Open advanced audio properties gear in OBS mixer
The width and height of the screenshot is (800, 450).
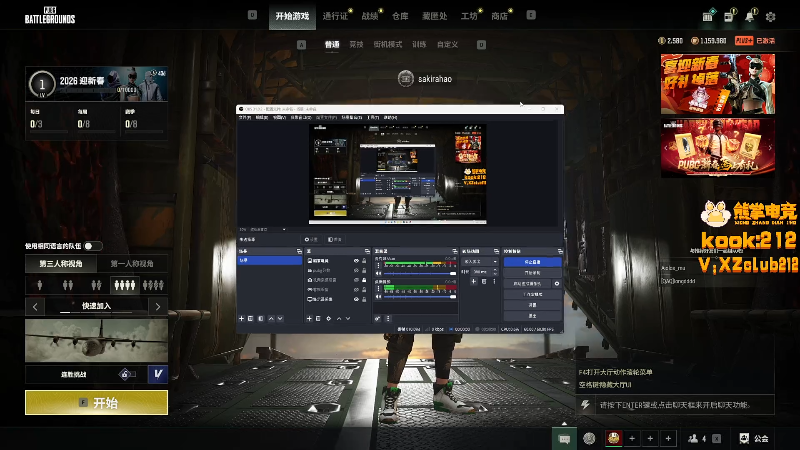[378, 318]
